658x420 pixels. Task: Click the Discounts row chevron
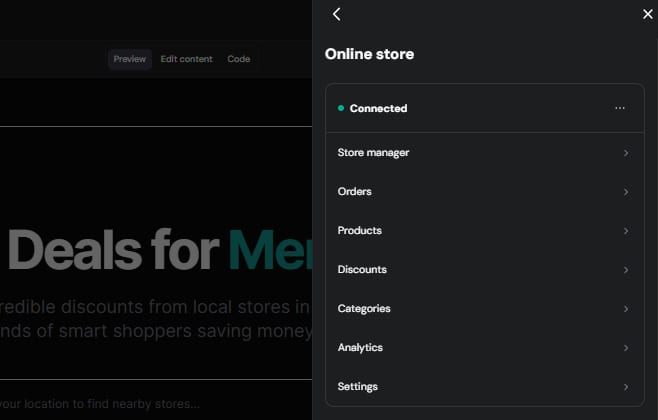tap(626, 270)
